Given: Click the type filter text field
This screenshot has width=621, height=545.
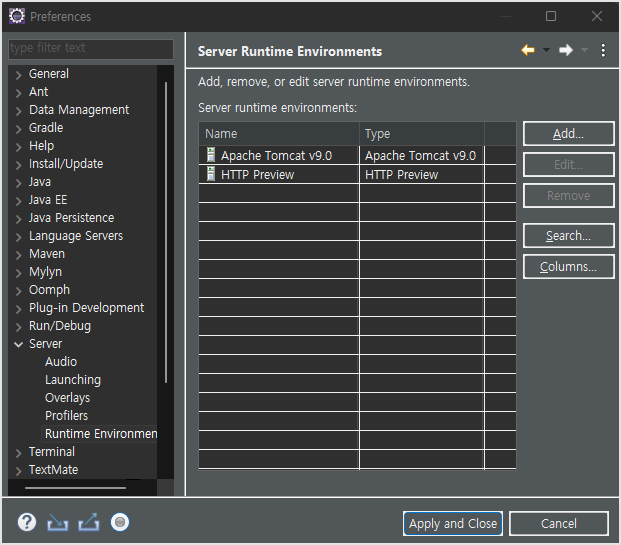Looking at the screenshot, I should coord(91,48).
